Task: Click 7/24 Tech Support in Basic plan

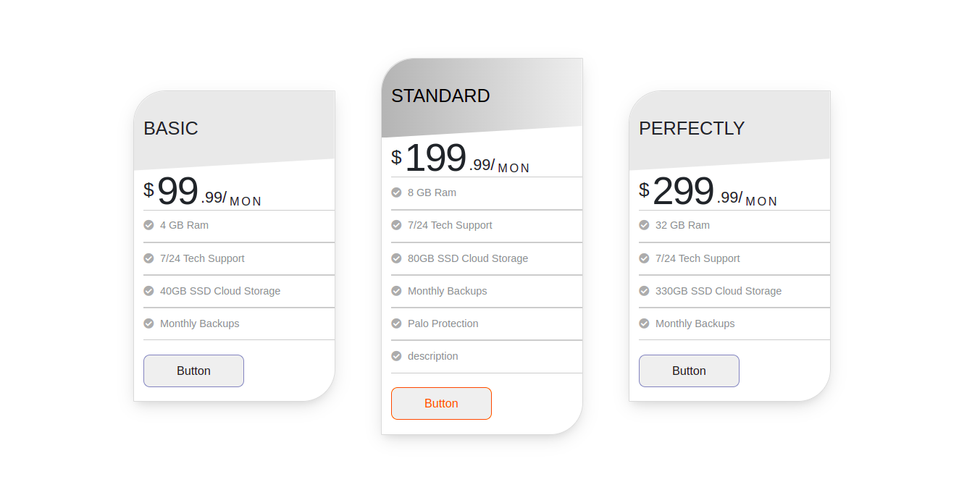Action: [x=202, y=258]
